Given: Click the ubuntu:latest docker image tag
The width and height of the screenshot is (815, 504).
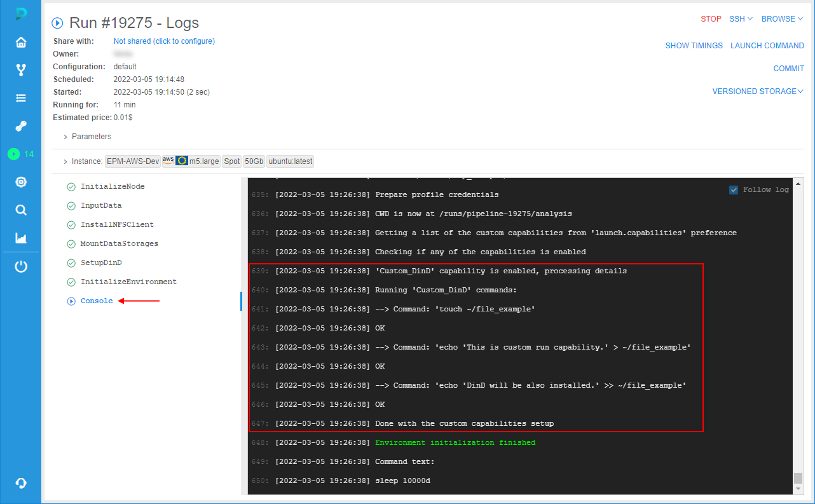Looking at the screenshot, I should [291, 161].
